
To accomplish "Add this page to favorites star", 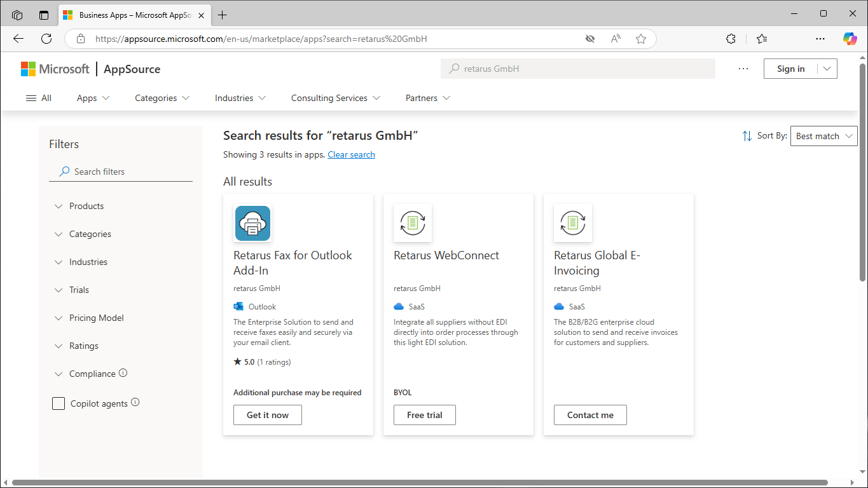I will point(641,39).
